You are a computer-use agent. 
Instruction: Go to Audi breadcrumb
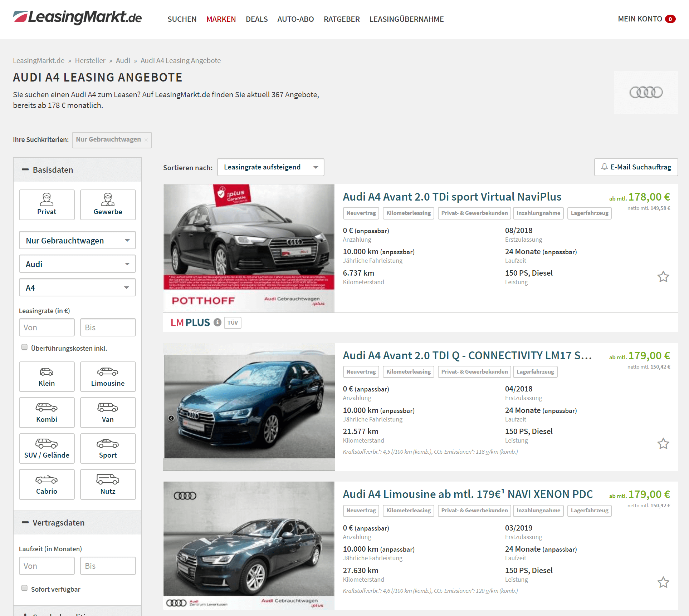coord(123,60)
